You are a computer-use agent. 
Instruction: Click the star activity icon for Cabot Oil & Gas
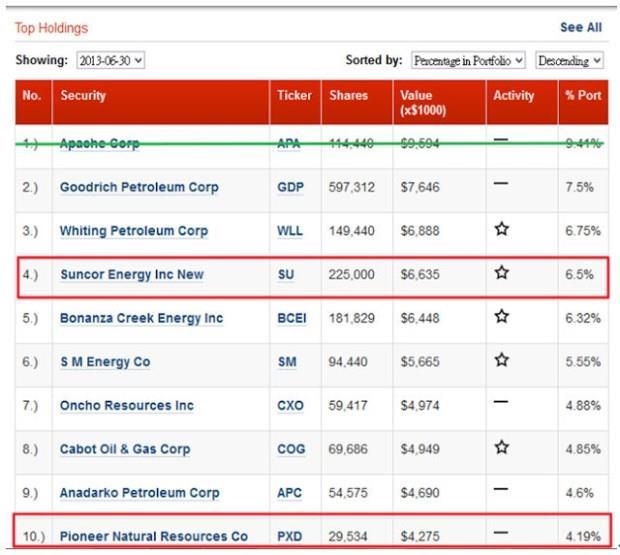click(x=502, y=447)
